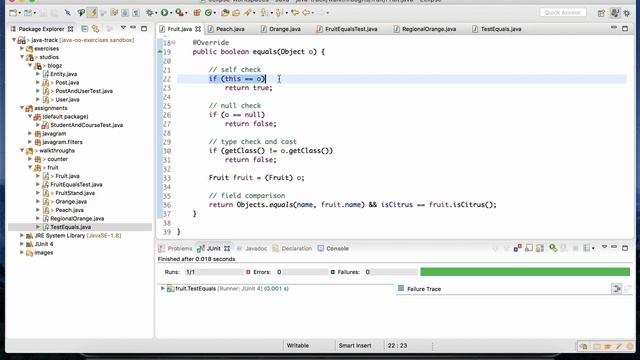Toggle Mark Occurrences in toolbar

pyautogui.click(x=92, y=13)
